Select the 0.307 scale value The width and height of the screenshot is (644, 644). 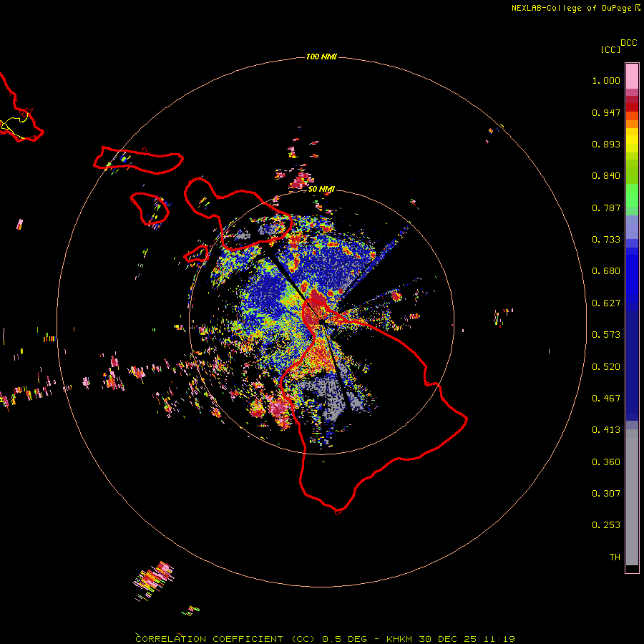pyautogui.click(x=606, y=494)
